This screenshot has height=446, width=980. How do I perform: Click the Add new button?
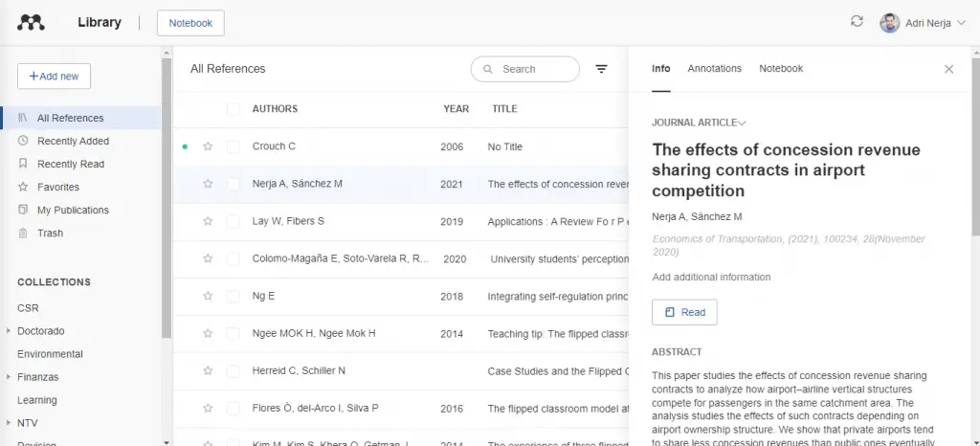point(54,77)
